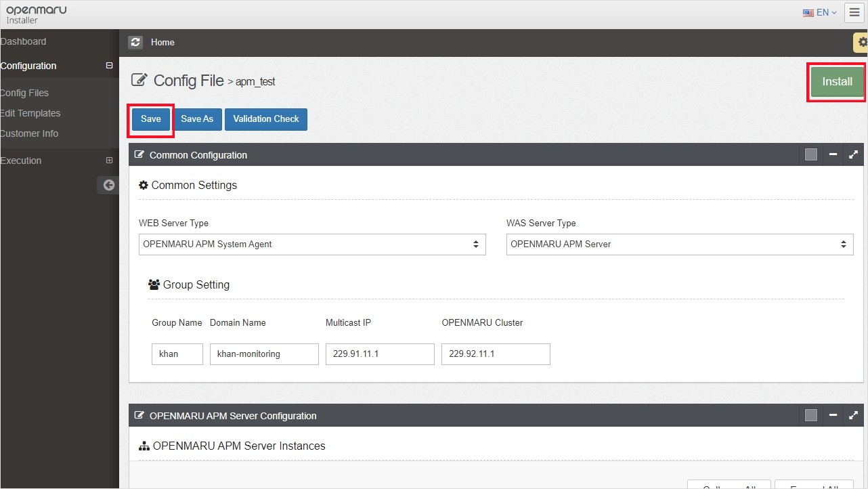Click the gray square in Common Configuration header

(811, 154)
